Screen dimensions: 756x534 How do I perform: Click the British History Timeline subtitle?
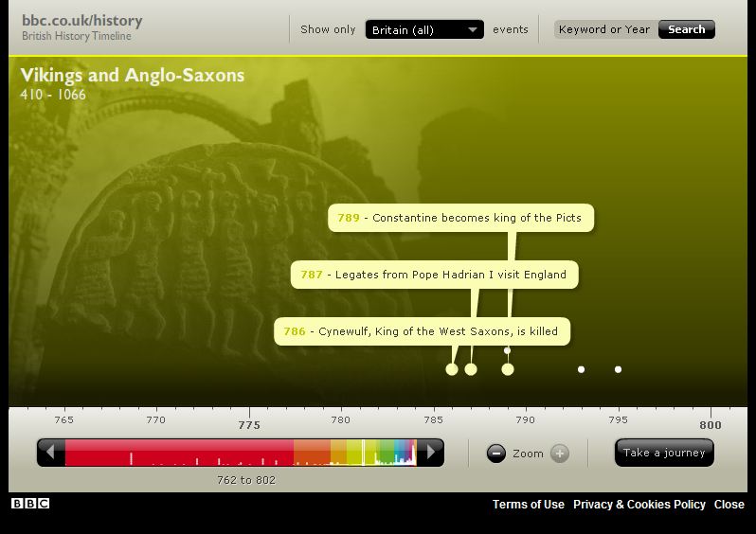[x=77, y=36]
